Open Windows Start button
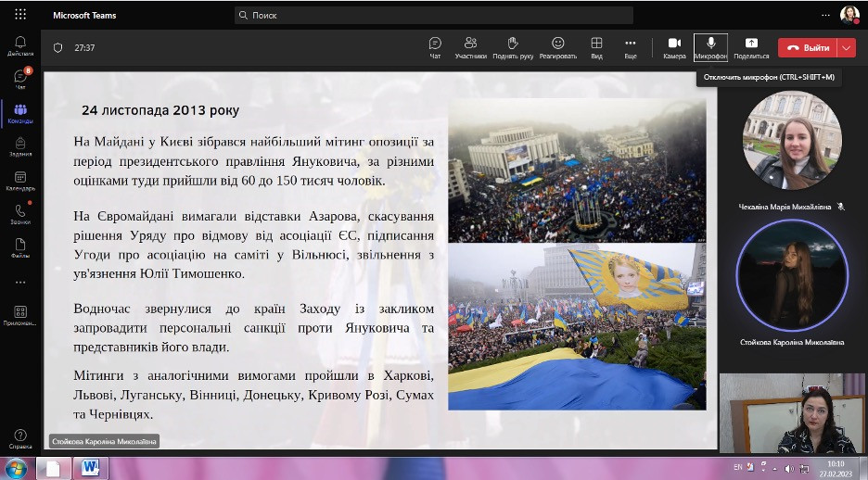Screen dimensions: 868x480 click(16, 468)
